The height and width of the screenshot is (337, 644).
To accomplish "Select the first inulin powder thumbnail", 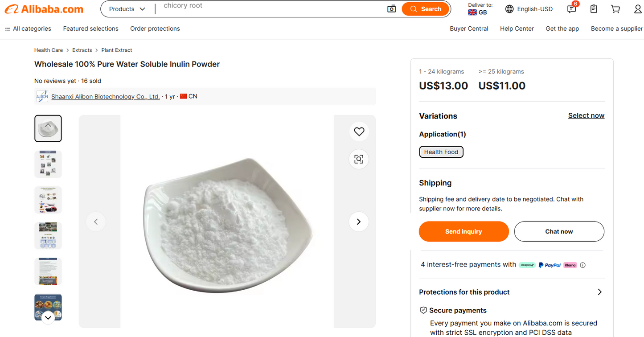I will 48,128.
